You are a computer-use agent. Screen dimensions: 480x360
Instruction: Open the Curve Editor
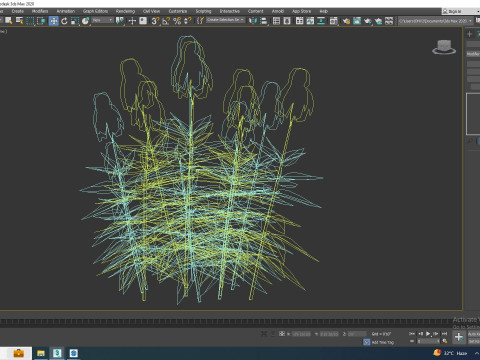click(310, 21)
